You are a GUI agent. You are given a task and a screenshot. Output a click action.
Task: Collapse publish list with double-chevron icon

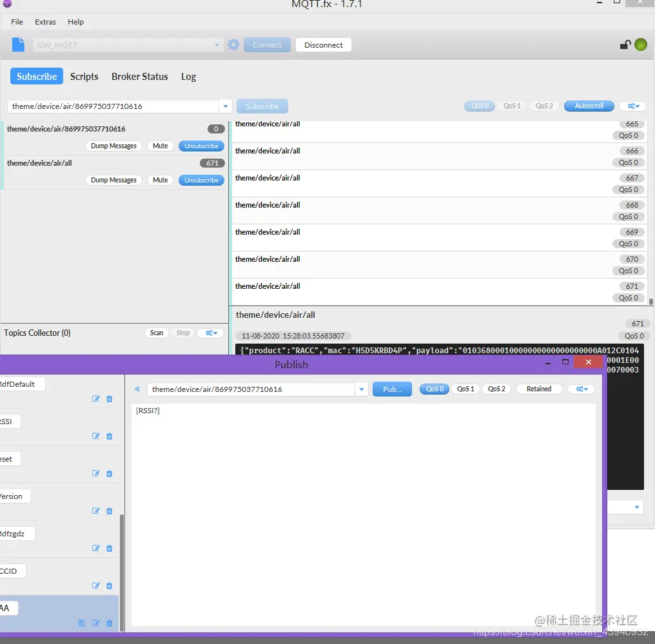[x=137, y=389]
